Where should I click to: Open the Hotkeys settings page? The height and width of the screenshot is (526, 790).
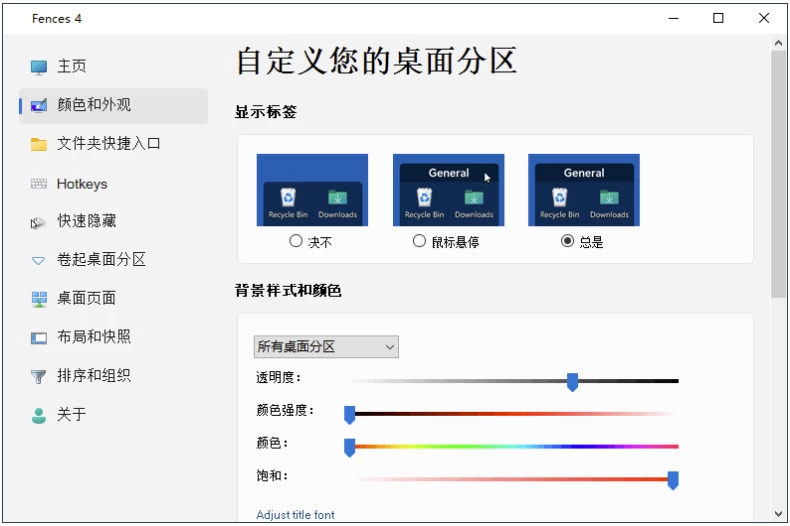click(81, 184)
